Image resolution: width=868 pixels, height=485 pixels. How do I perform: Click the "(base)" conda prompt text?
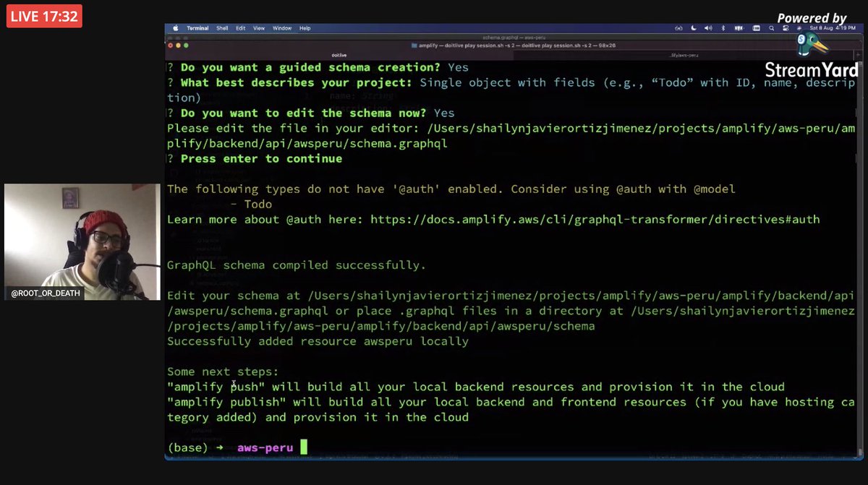pyautogui.click(x=187, y=448)
